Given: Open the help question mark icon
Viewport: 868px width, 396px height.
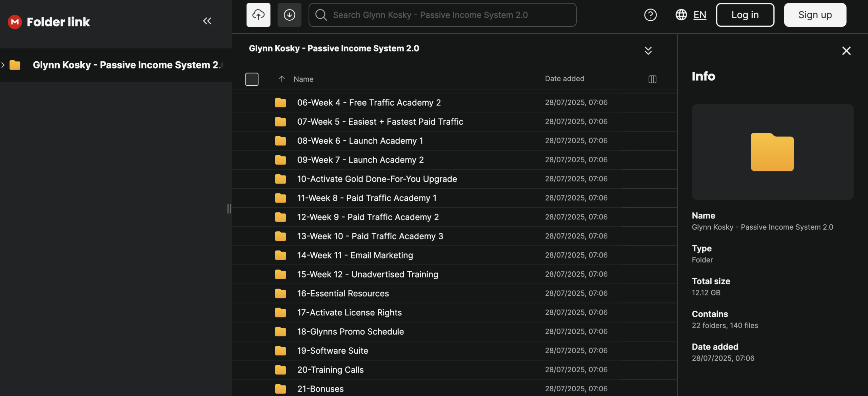Looking at the screenshot, I should (x=650, y=15).
